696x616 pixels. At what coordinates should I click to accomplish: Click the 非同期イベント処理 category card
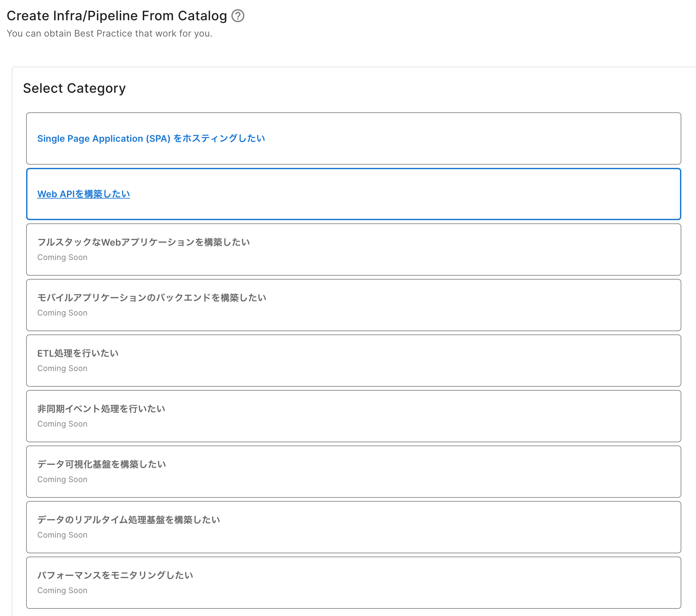point(354,416)
